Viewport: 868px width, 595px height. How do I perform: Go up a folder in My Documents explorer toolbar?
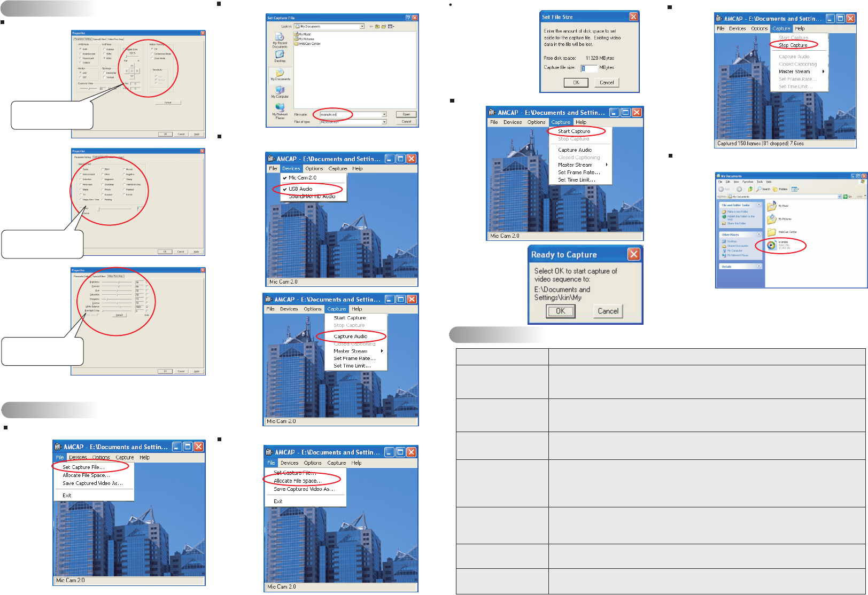(x=750, y=189)
